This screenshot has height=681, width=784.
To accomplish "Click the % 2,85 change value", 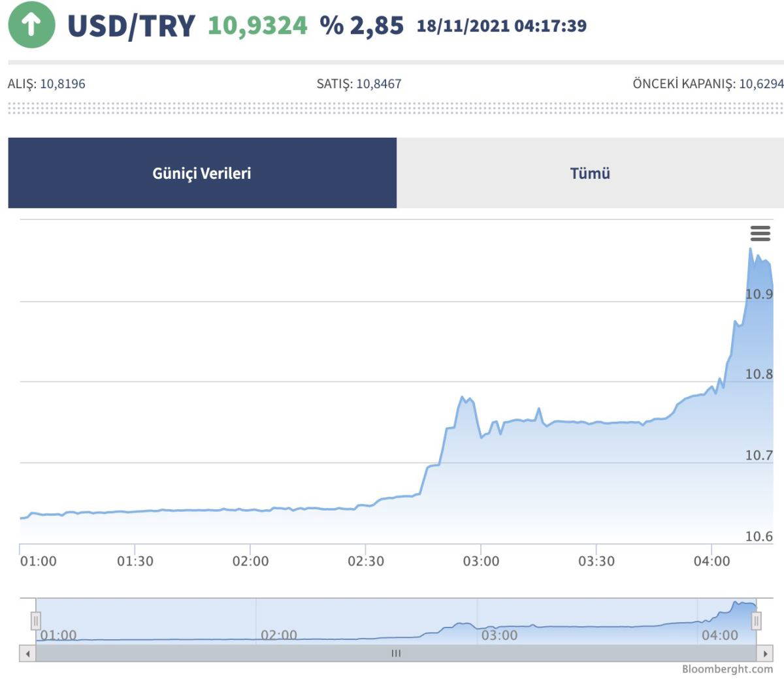I will 362,26.
